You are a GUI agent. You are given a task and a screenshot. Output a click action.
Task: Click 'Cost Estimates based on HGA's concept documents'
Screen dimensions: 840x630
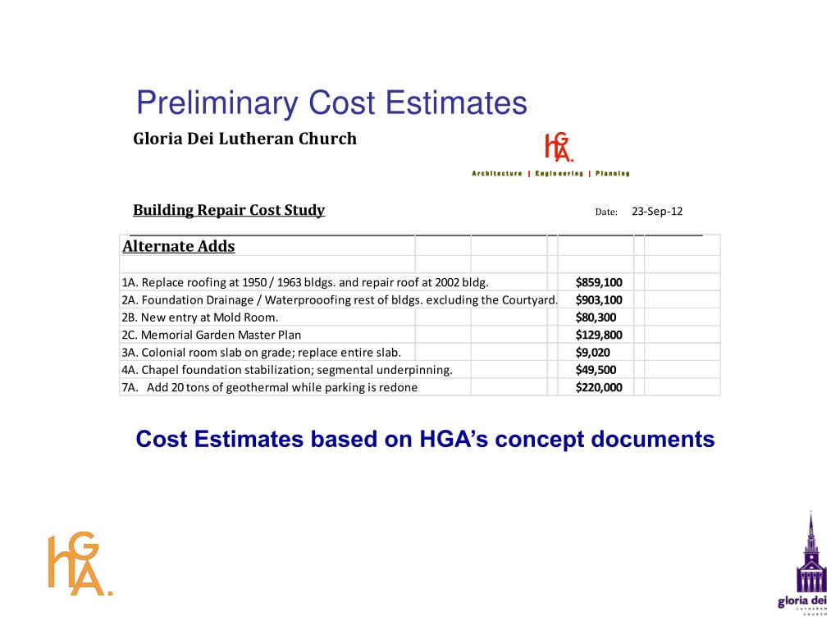[x=425, y=440]
